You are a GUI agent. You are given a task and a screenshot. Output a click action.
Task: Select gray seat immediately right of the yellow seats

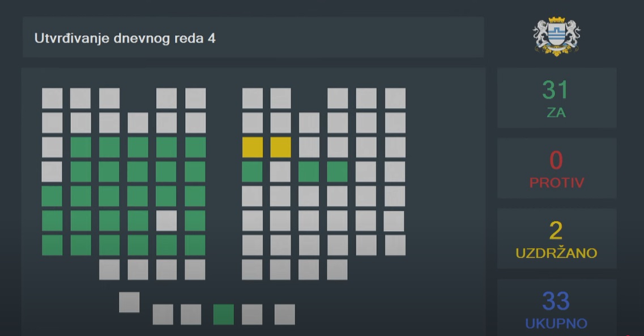[x=309, y=147]
